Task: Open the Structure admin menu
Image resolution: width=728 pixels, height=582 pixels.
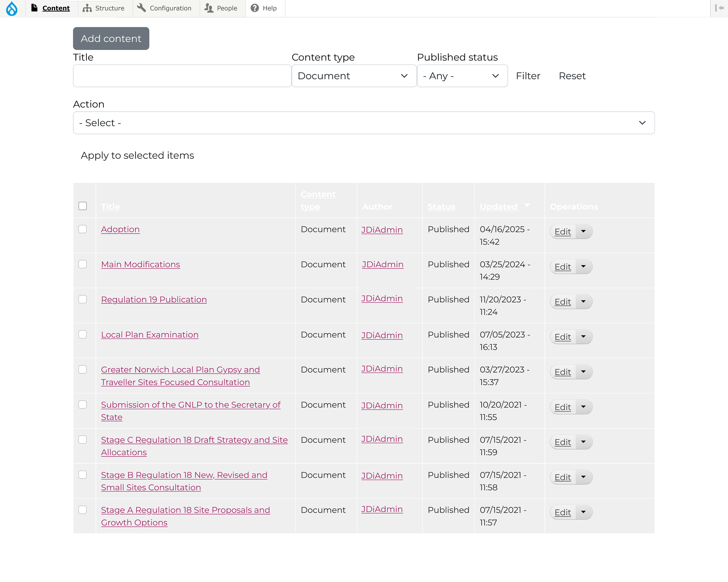Action: point(103,8)
